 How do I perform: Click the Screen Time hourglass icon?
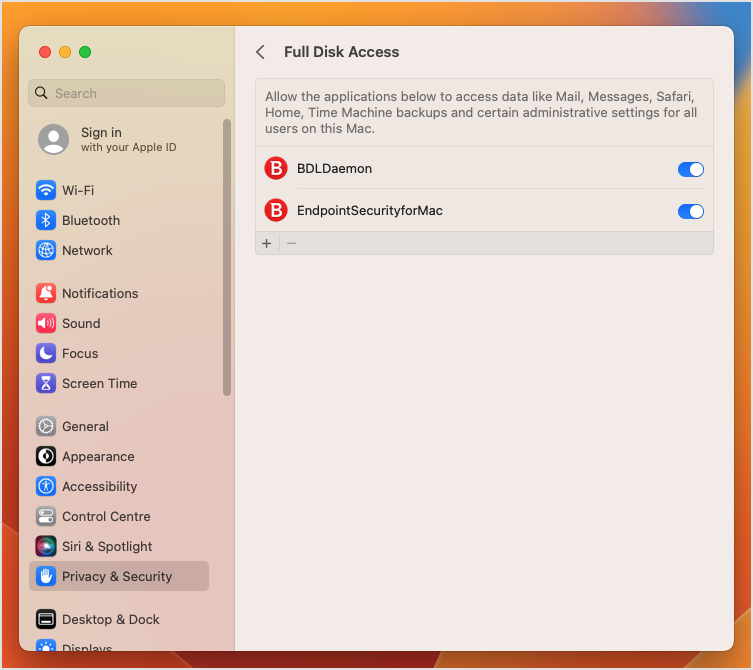click(46, 383)
